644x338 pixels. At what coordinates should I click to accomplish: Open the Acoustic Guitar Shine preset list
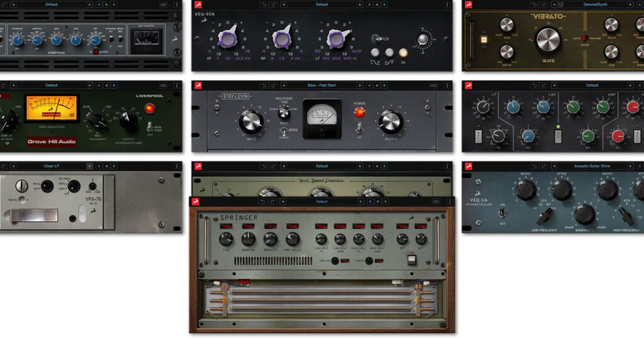(592, 166)
